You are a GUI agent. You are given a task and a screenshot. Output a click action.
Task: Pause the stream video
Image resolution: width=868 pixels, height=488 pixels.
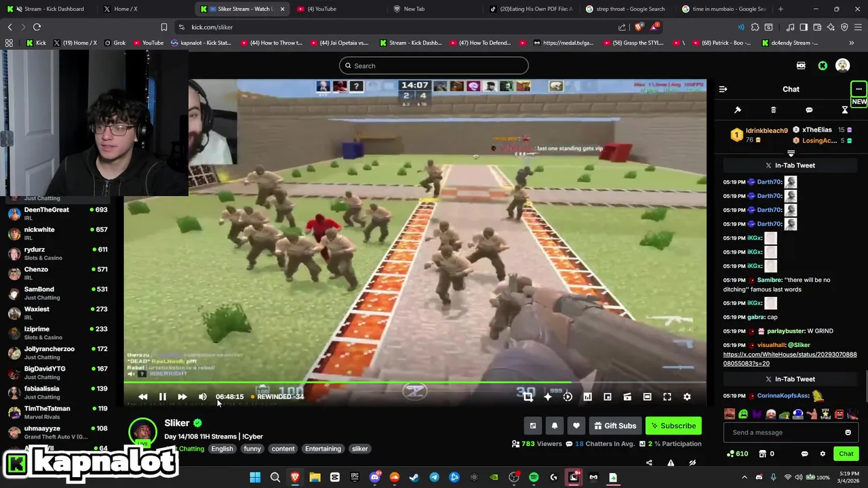163,396
